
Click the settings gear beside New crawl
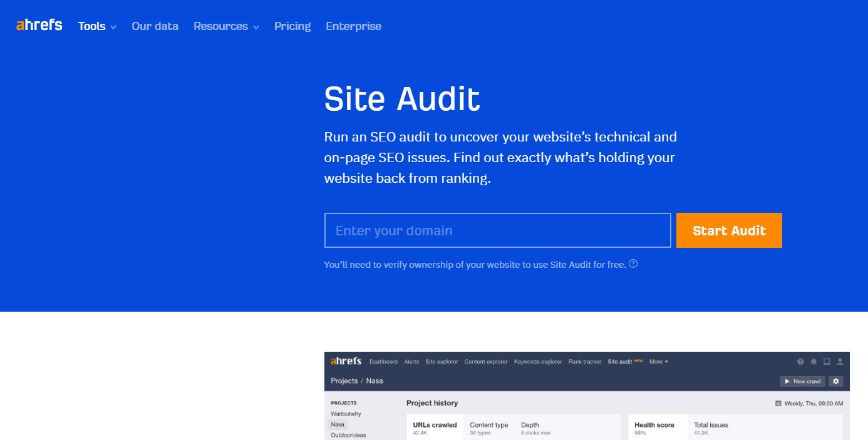(835, 381)
